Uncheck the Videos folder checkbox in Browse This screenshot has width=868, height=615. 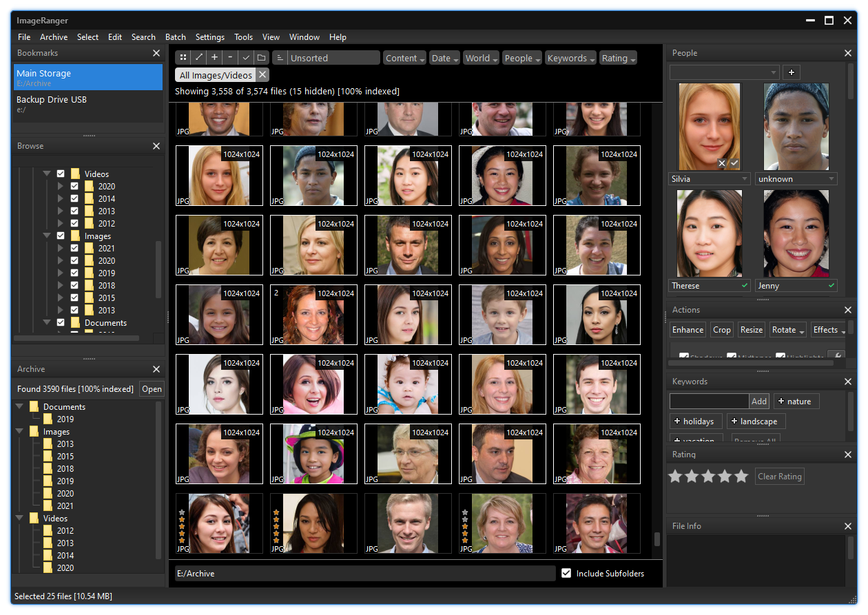point(61,174)
